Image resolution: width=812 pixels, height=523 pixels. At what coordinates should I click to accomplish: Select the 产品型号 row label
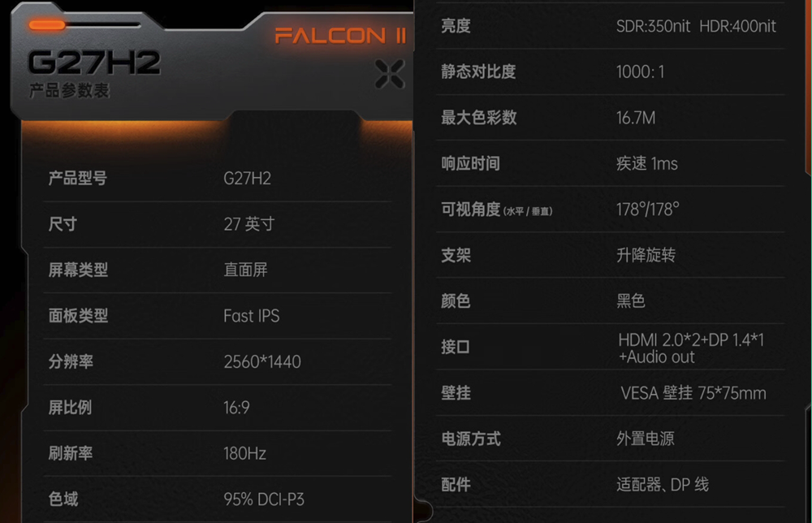coord(77,179)
